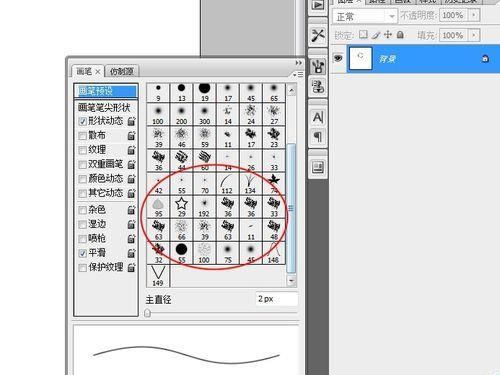Hide the 背景 layer with eye icon
Viewport: 500px width, 375px height.
coord(338,59)
